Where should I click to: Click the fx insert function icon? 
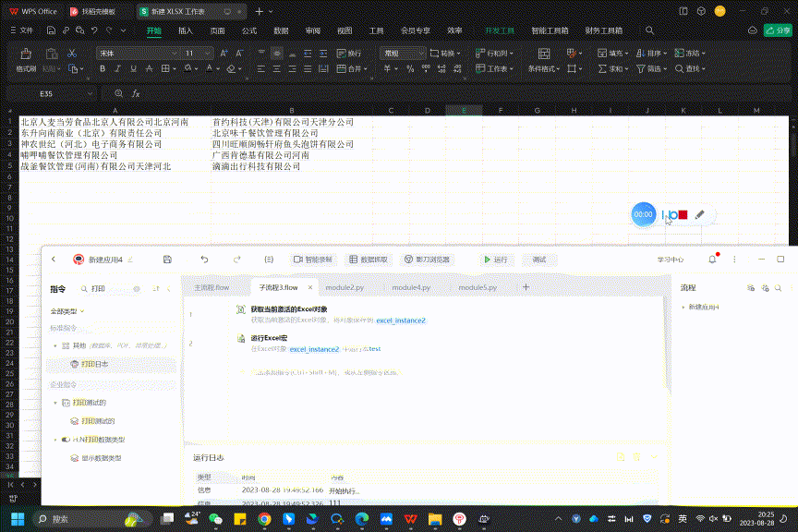[136, 93]
